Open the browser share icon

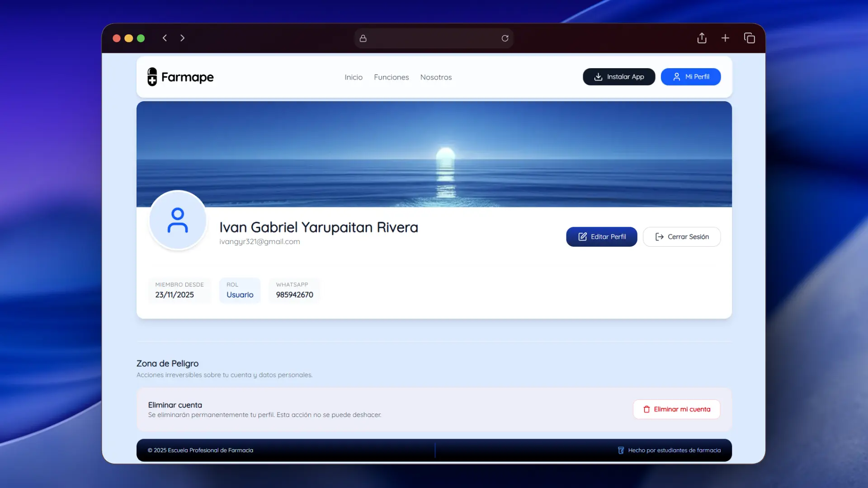pyautogui.click(x=702, y=38)
